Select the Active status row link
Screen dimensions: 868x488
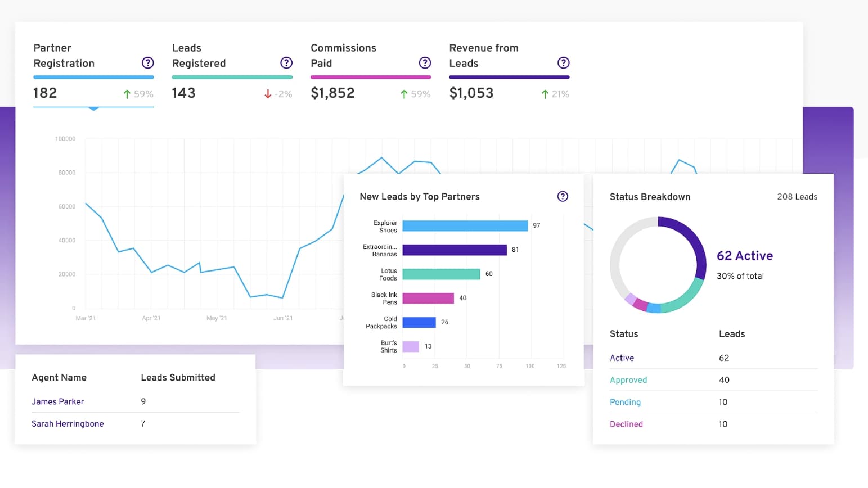click(622, 358)
